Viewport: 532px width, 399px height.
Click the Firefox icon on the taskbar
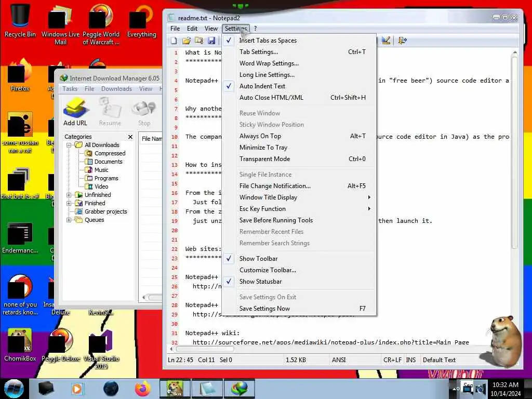pyautogui.click(x=142, y=389)
